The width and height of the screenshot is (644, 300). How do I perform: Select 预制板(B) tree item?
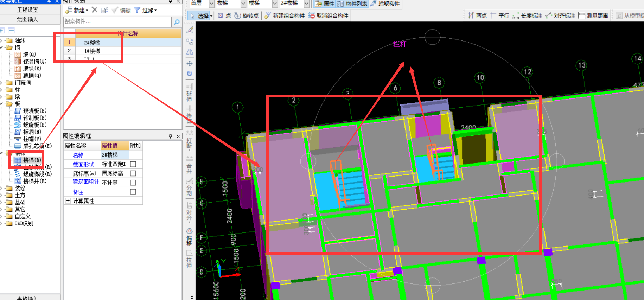pos(31,118)
